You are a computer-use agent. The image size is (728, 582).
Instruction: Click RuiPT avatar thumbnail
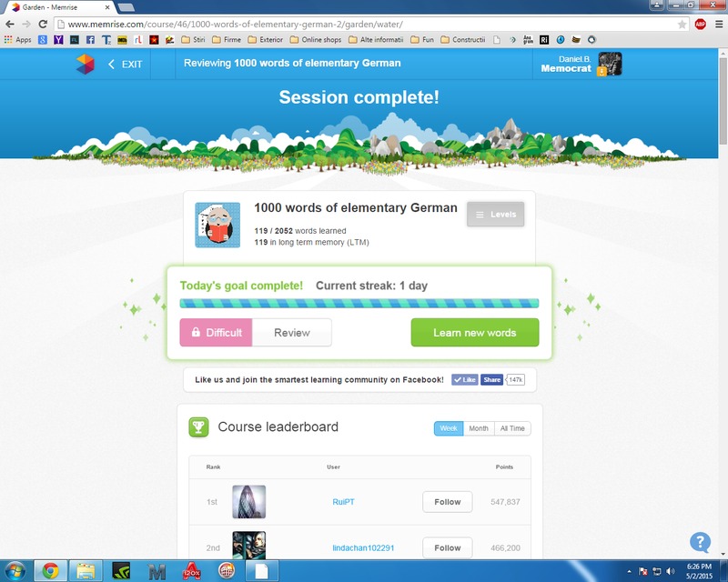248,502
